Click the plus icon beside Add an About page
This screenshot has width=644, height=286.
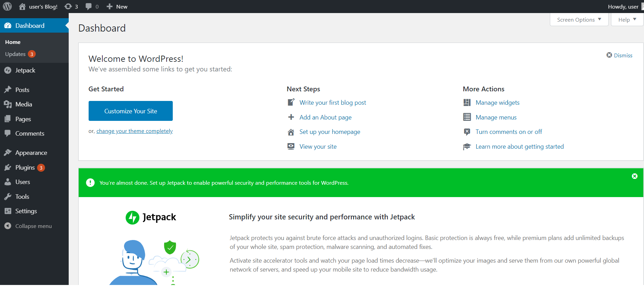click(291, 117)
